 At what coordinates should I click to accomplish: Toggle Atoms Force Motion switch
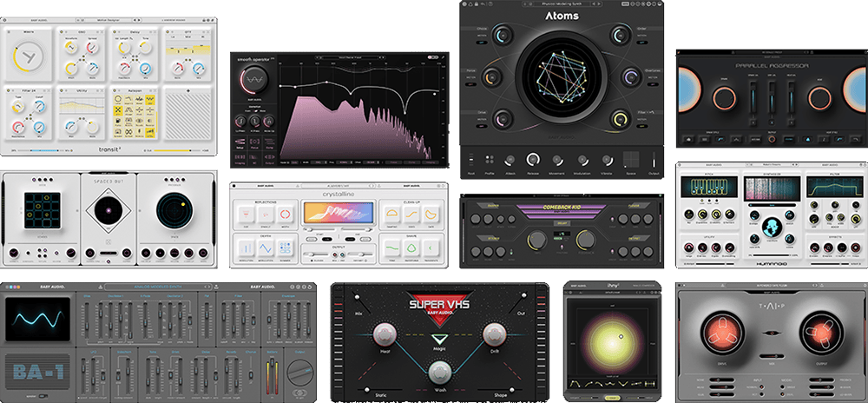point(470,85)
